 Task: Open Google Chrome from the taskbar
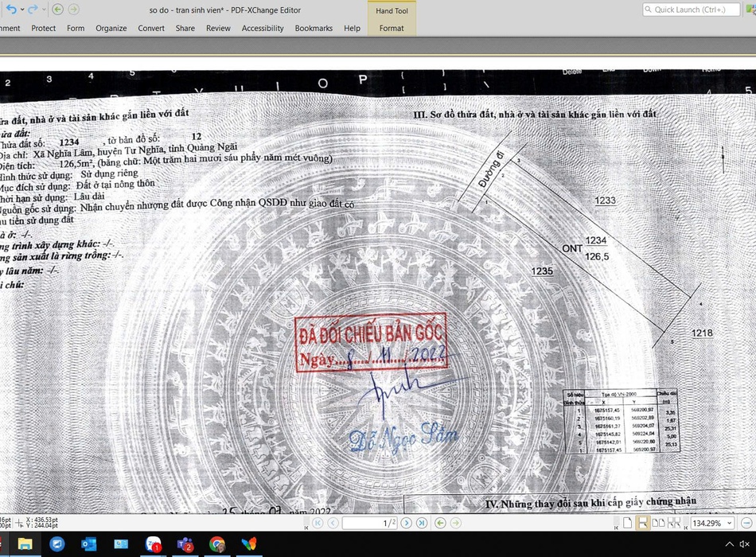click(217, 544)
